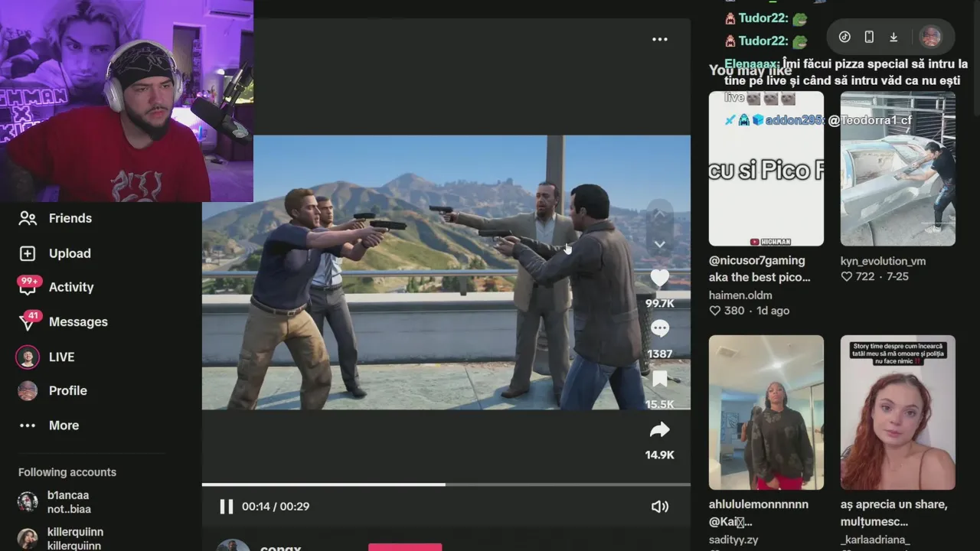The width and height of the screenshot is (980, 551).
Task: Open the three-dot video options menu
Action: [659, 39]
